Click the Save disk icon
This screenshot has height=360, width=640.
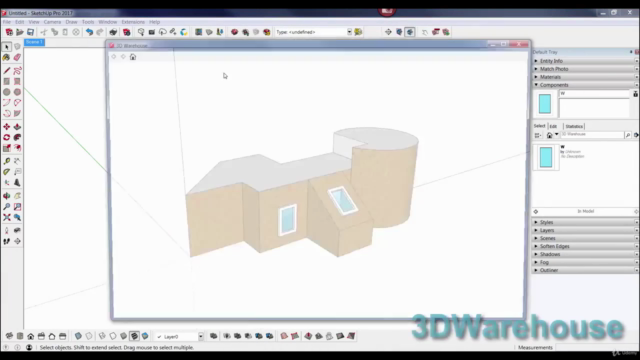tap(30, 32)
